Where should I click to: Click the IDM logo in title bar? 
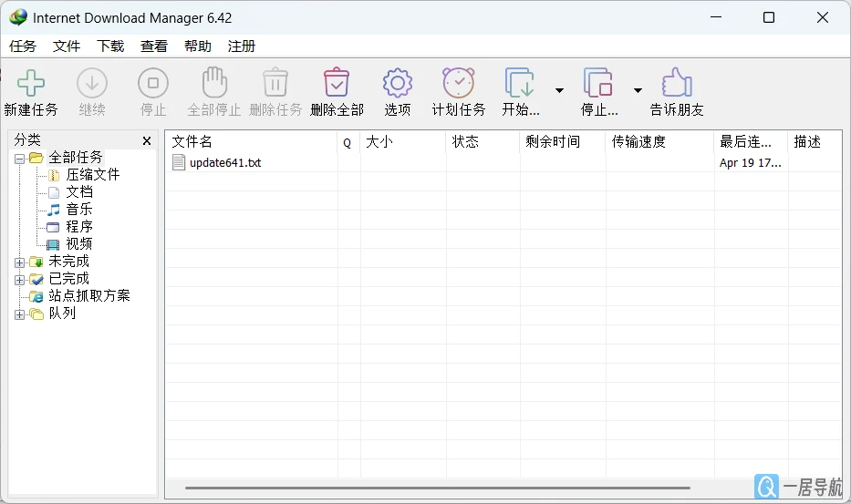click(x=18, y=17)
